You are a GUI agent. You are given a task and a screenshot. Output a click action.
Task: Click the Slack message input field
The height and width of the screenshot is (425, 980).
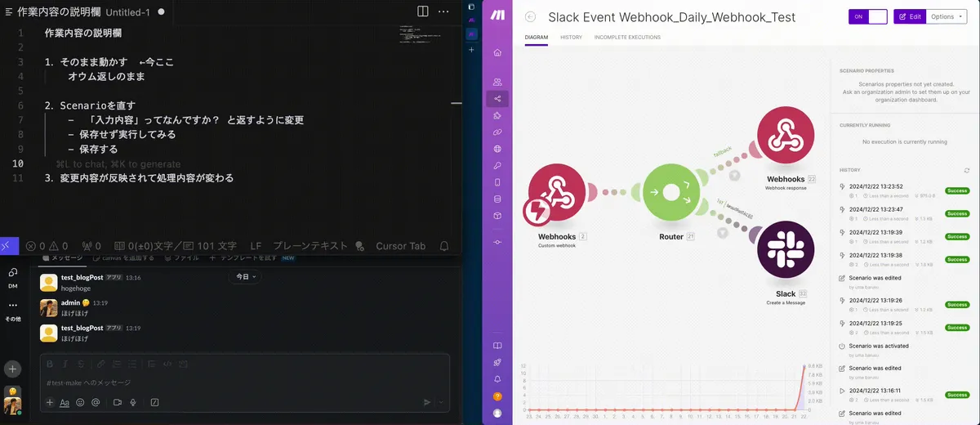[x=244, y=382]
